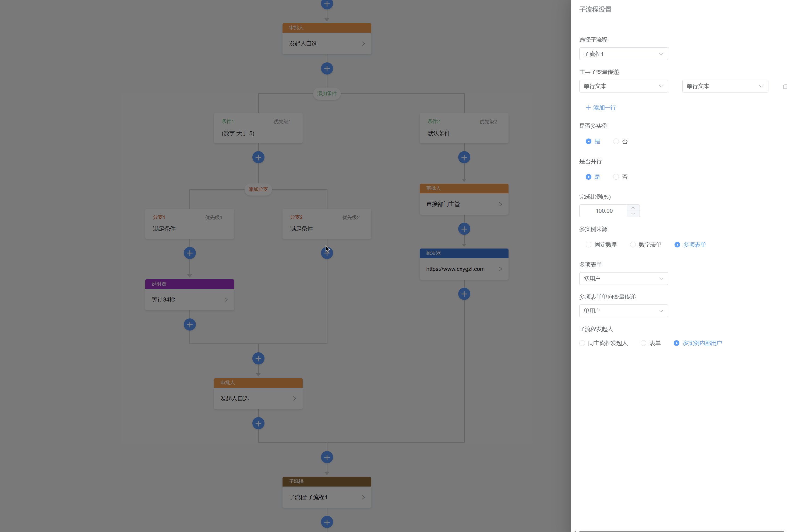This screenshot has width=787, height=532.
Task: Open the 单用户 dropdown
Action: click(623, 311)
